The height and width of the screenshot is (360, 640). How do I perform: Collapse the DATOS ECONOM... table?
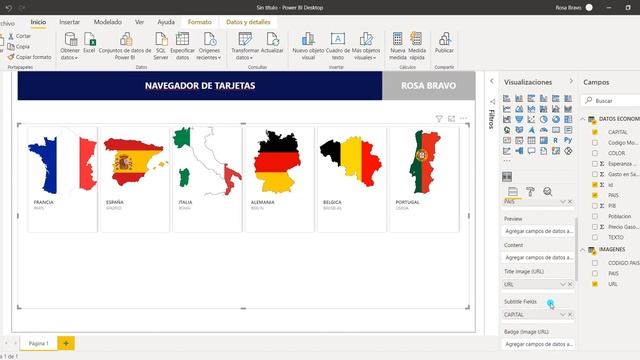click(x=583, y=119)
